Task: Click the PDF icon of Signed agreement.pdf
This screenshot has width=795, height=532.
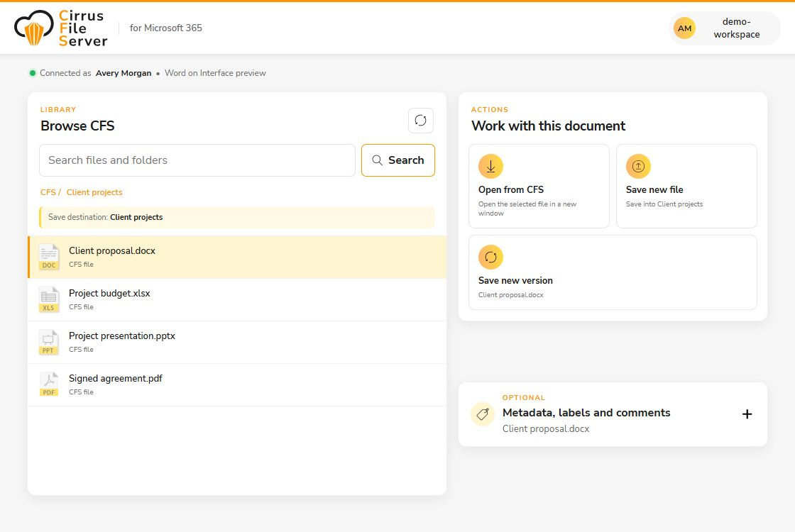Action: tap(49, 384)
